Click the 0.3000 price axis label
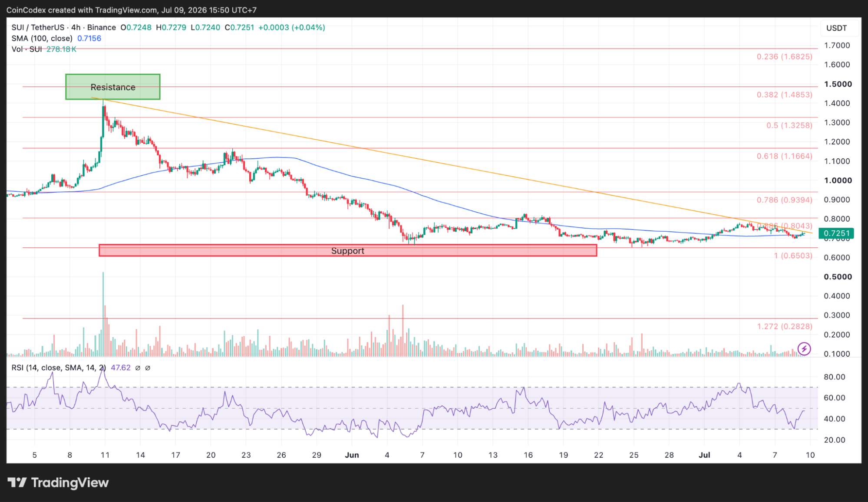This screenshot has height=502, width=868. [x=837, y=315]
